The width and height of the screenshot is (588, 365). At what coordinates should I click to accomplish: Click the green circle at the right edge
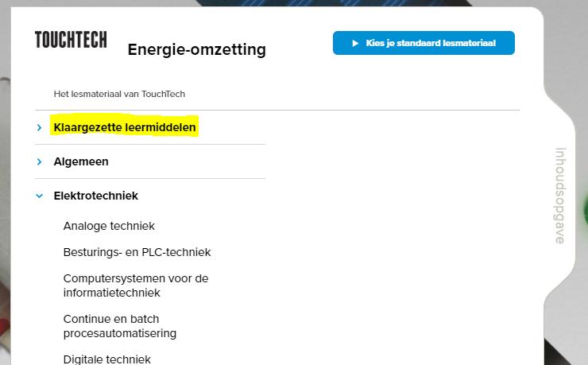tap(586, 212)
